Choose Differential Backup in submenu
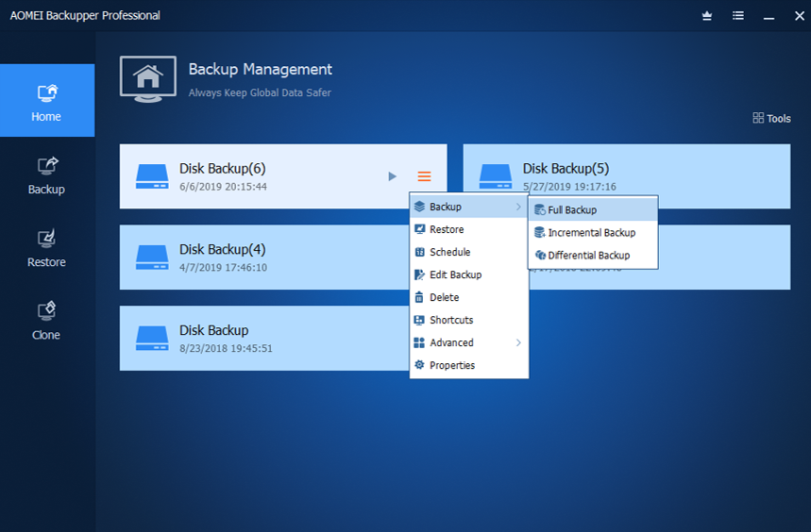 [593, 256]
